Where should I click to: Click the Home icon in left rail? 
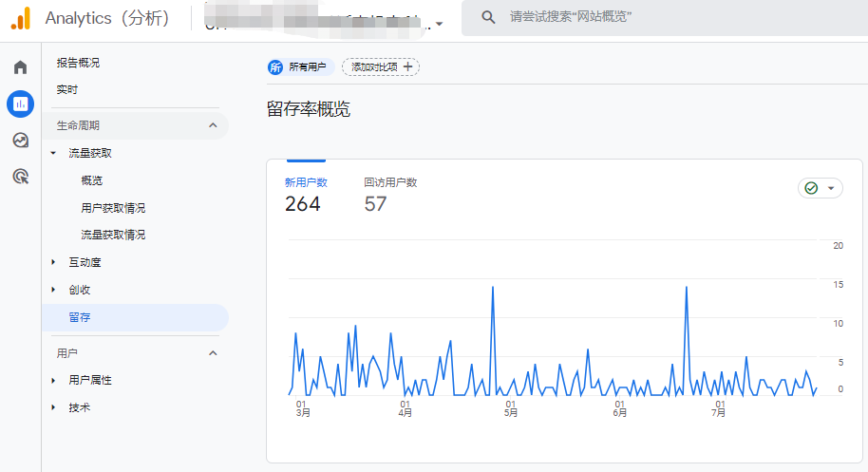(x=20, y=67)
